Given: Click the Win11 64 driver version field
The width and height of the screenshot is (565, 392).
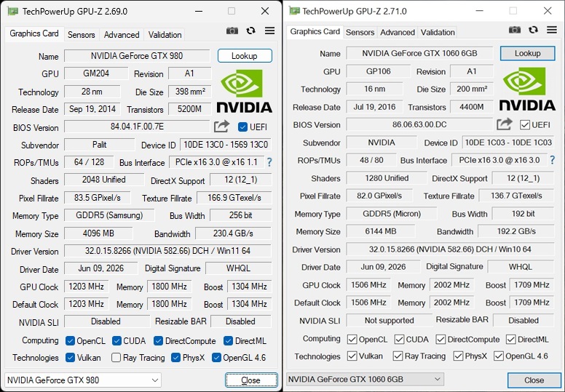Looking at the screenshot, I should coord(167,251).
